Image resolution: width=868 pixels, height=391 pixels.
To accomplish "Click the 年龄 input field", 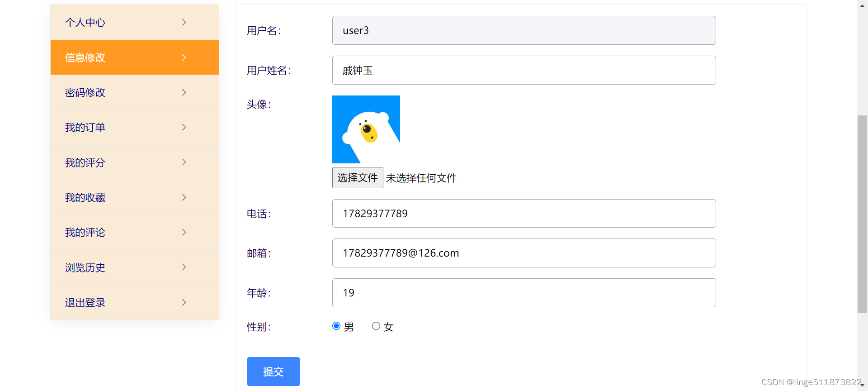I will [x=524, y=293].
